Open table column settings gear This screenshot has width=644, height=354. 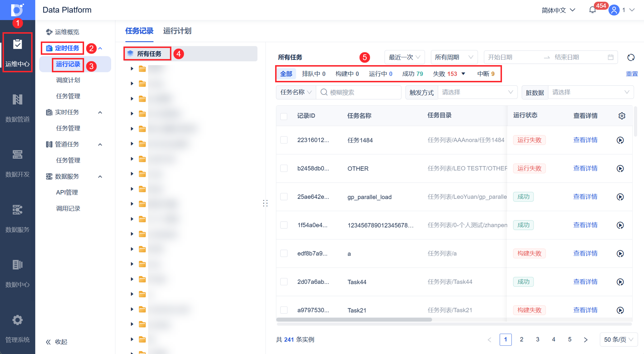(622, 116)
